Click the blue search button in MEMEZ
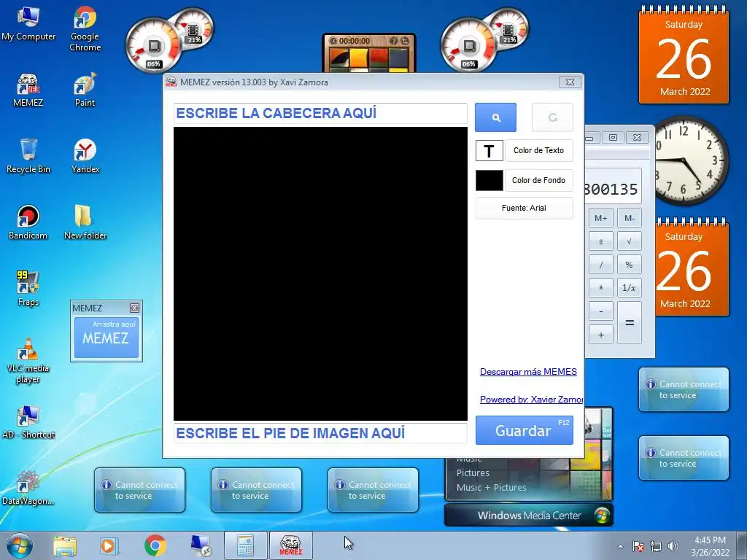 [495, 117]
